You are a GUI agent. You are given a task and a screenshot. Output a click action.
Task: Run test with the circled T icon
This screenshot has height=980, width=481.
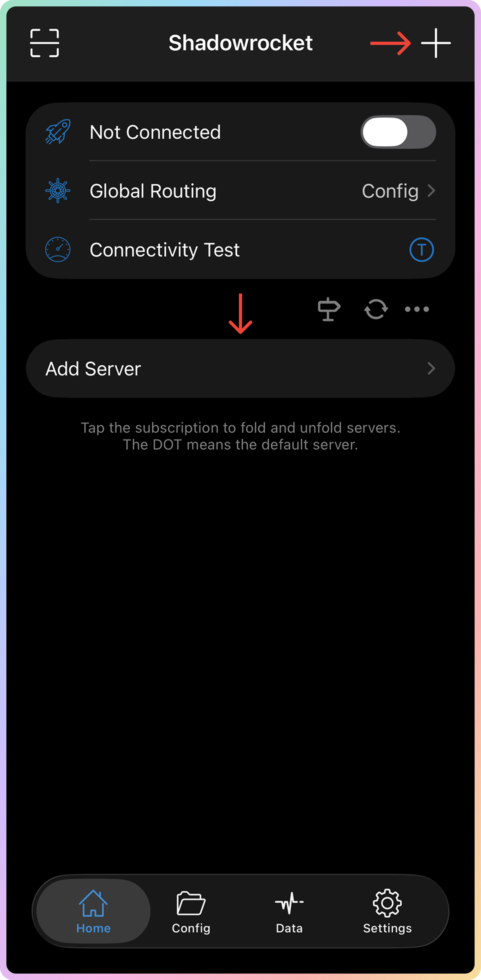(x=421, y=250)
